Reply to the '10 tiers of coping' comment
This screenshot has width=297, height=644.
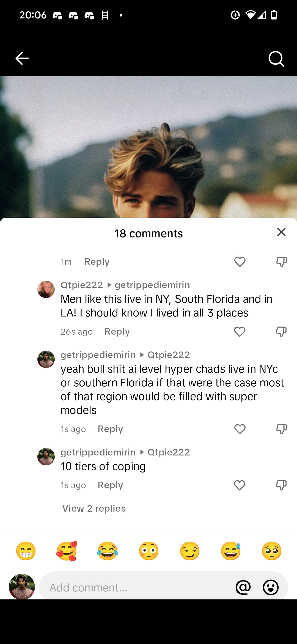[110, 485]
